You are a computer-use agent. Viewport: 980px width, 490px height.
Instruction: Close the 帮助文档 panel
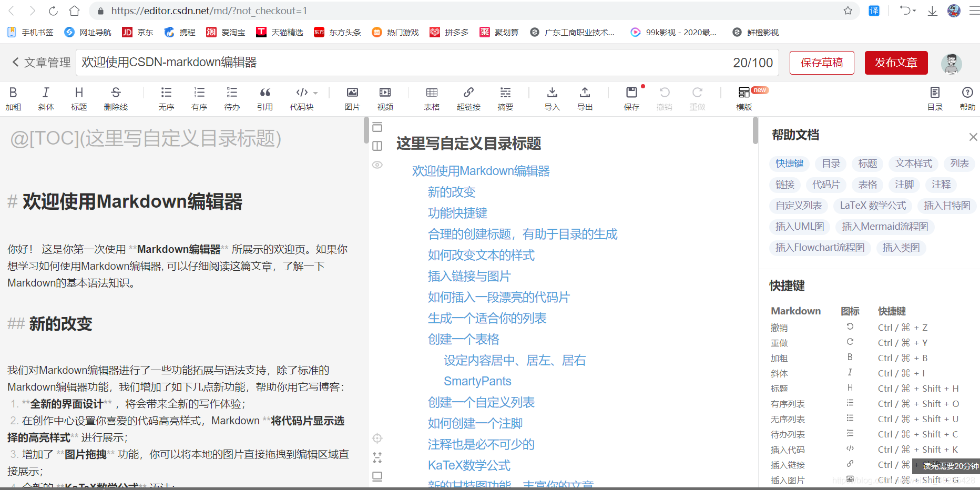click(x=973, y=137)
